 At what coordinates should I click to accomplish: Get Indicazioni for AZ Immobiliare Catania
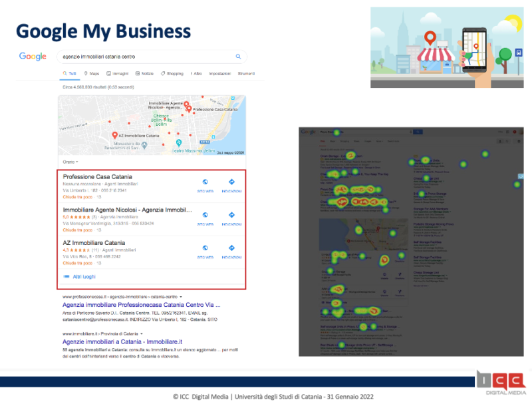click(x=231, y=251)
